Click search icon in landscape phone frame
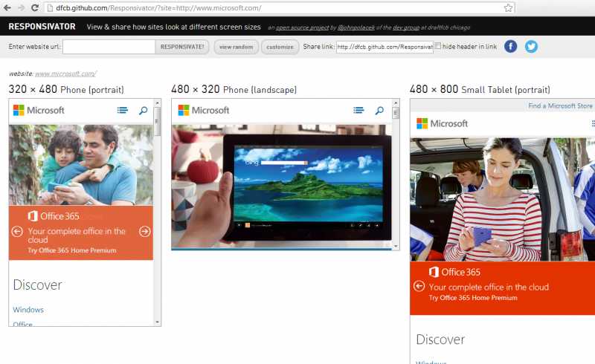This screenshot has height=364, width=595. click(x=379, y=111)
